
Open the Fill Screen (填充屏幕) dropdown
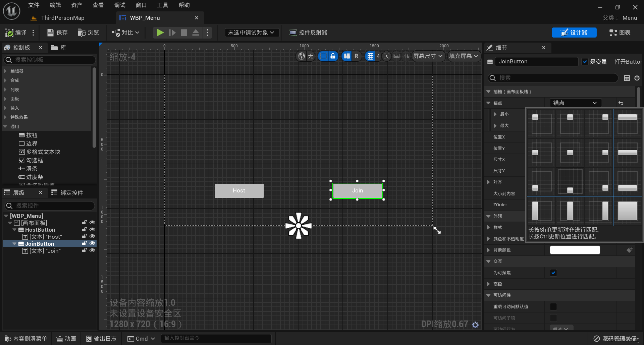tap(464, 56)
